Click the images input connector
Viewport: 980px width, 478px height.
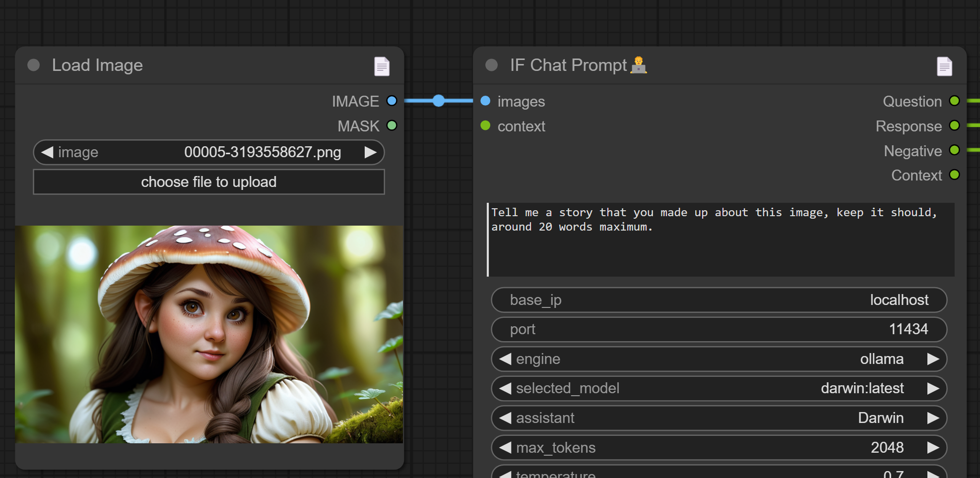tap(485, 101)
